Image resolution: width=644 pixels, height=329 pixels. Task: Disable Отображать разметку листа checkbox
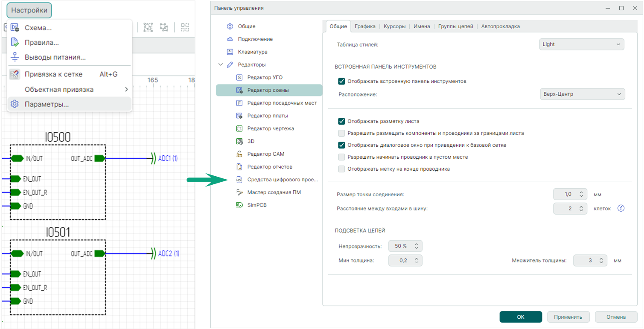click(341, 121)
